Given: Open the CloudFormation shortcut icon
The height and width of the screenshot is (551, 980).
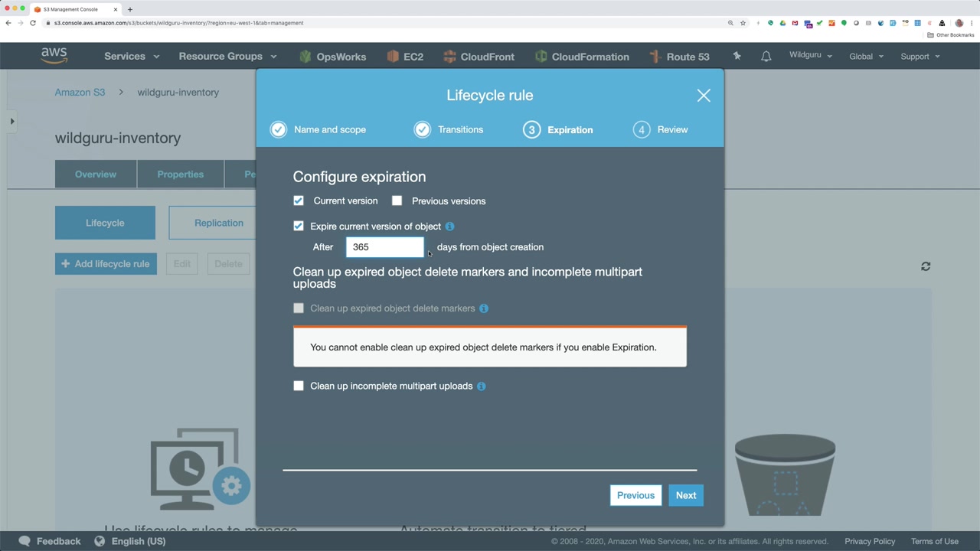Looking at the screenshot, I should [x=541, y=57].
